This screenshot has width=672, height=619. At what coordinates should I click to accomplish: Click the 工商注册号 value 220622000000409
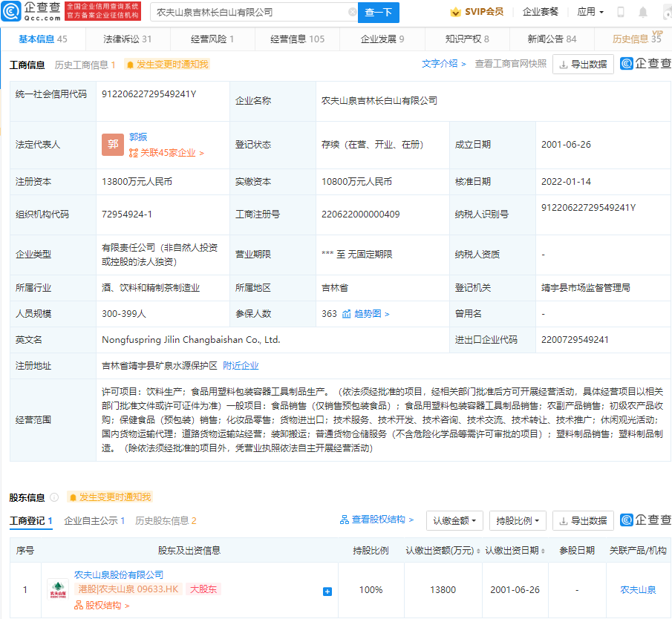(360, 214)
